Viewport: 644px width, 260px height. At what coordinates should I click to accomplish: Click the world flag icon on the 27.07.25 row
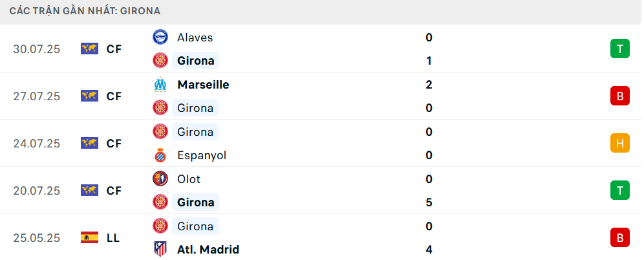(x=89, y=96)
